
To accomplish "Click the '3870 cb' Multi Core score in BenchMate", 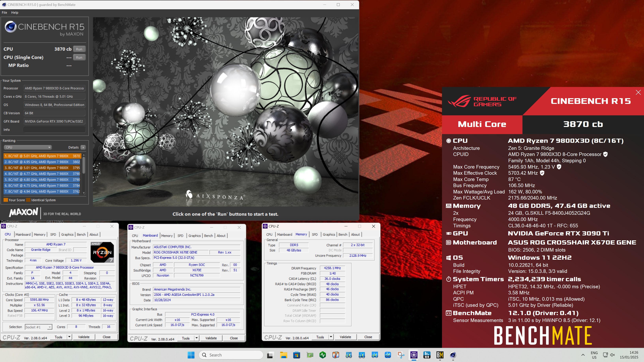I will tap(583, 124).
